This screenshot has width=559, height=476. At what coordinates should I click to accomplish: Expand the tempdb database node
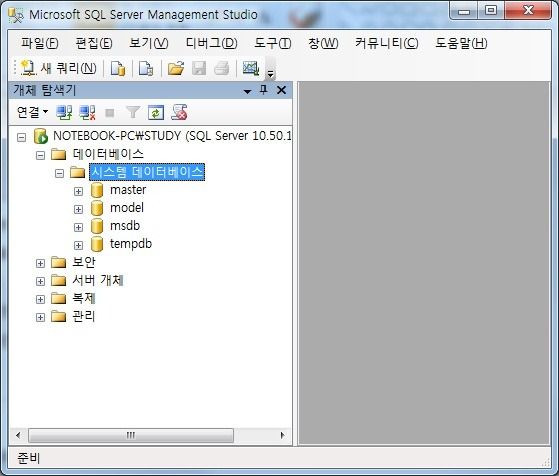pyautogui.click(x=78, y=246)
